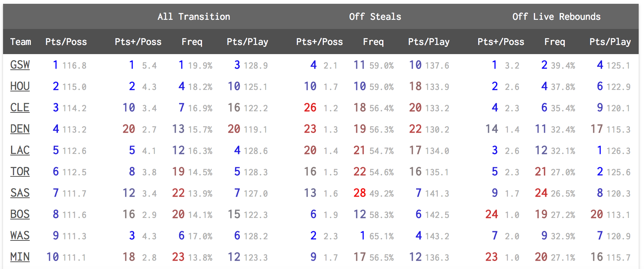Sort by Off Steals Pts+/Poss header
Viewport: 644px width, 269px height.
(x=319, y=42)
